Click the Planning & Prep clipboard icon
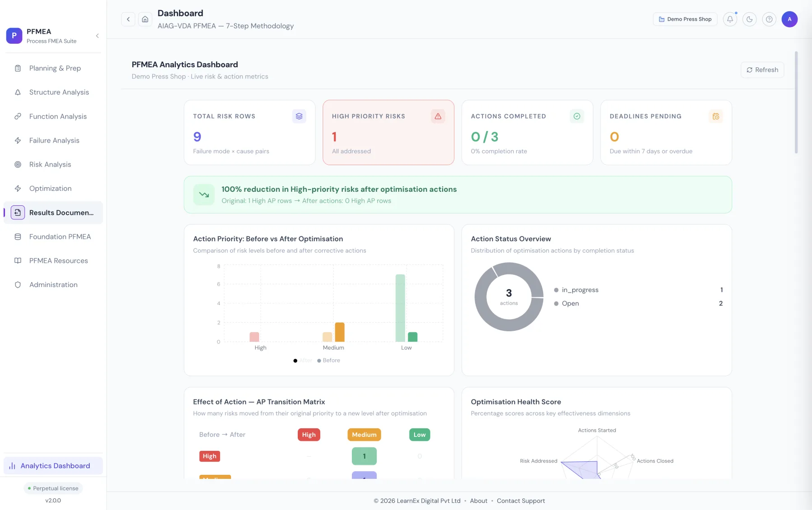The width and height of the screenshot is (812, 510). point(18,68)
